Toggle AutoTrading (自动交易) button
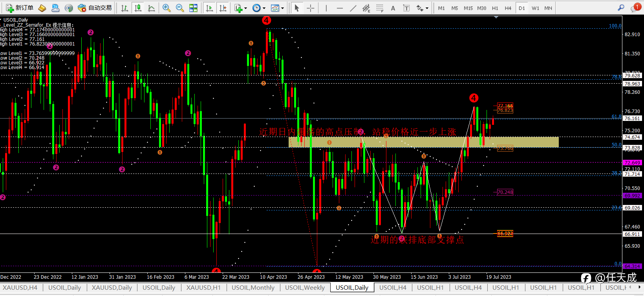Viewport: 644px width, 296px height. pos(95,8)
